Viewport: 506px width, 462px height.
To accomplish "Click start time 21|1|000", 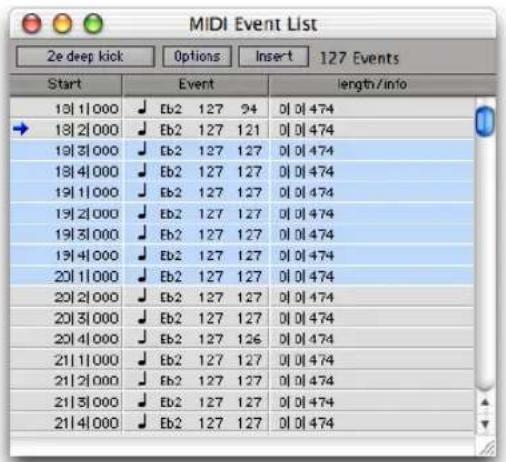I will (x=87, y=360).
